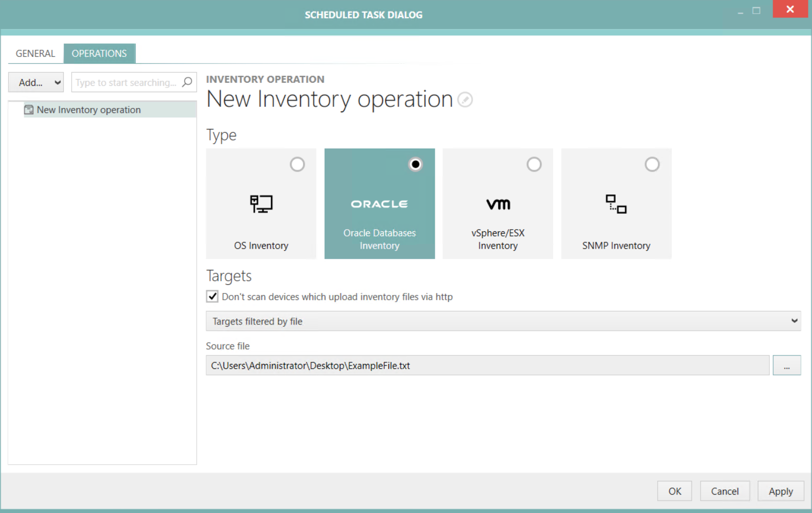Click the vSphere/ESX Inventory label text
This screenshot has width=812, height=513.
click(x=498, y=239)
